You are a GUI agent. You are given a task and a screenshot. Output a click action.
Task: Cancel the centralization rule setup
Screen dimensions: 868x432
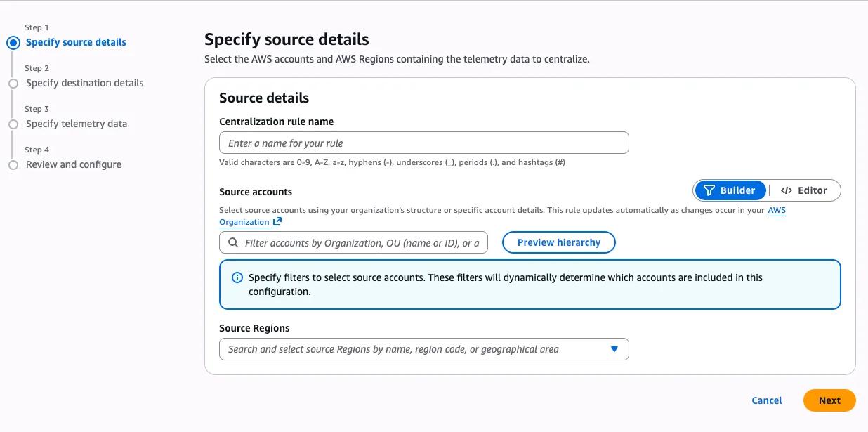766,400
